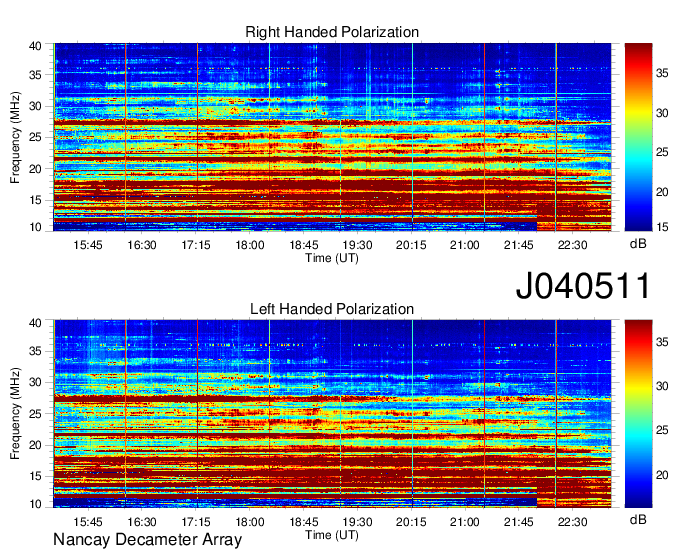
Task: Click the 35 MHz frequency tick on Left Handed plot
Action: (35, 351)
